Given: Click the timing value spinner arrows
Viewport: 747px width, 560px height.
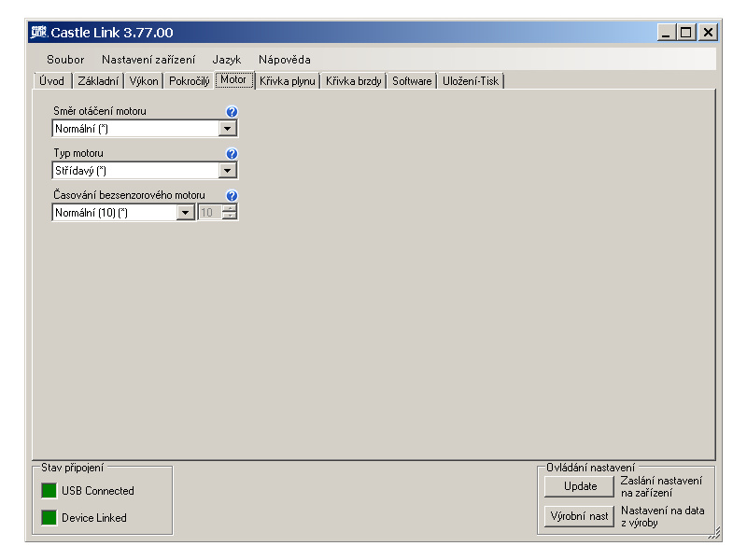Looking at the screenshot, I should [231, 213].
